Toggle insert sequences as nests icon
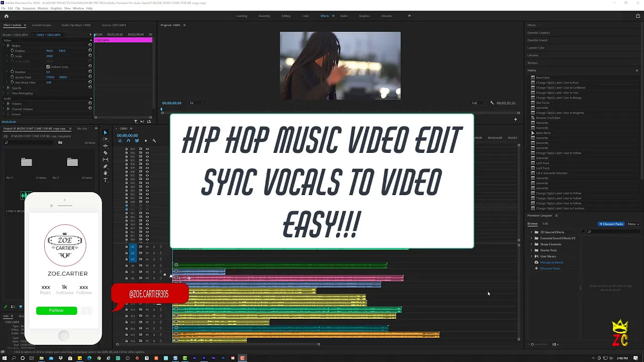 120,141
